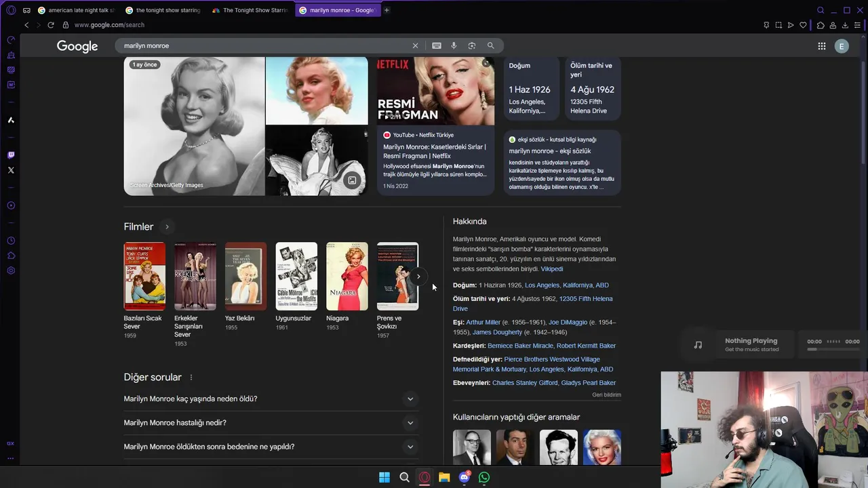Go back to previous page
Screen dimensions: 868x488
[x=26, y=25]
